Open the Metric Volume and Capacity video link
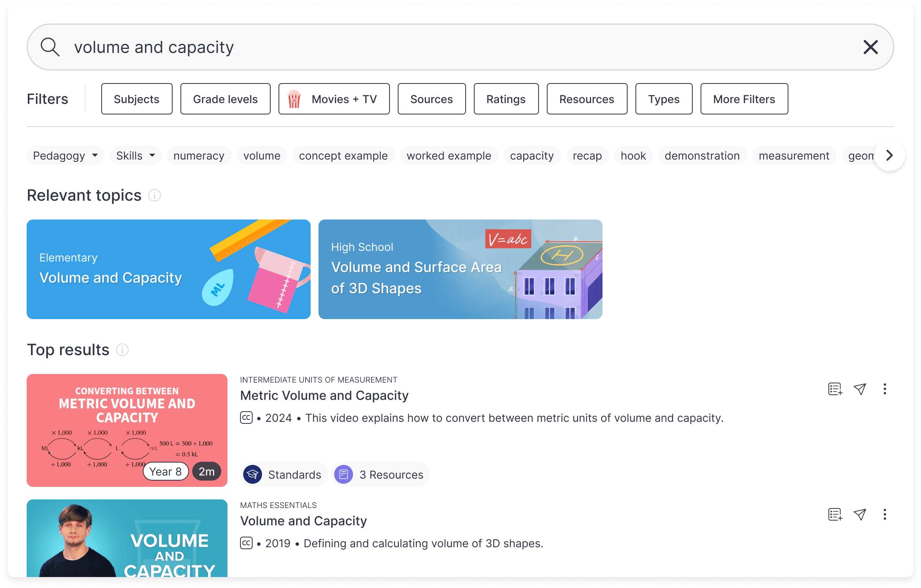Viewport: 921px width, 588px height. tap(324, 395)
